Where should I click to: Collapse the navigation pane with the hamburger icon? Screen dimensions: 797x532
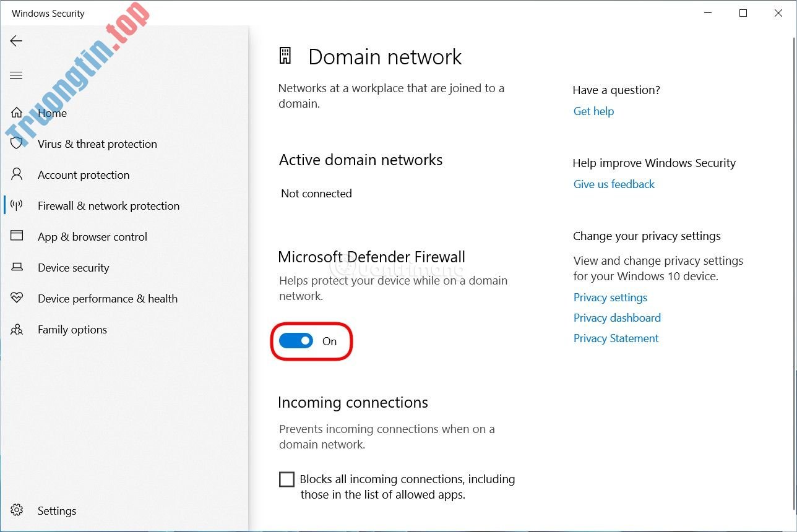[x=16, y=74]
